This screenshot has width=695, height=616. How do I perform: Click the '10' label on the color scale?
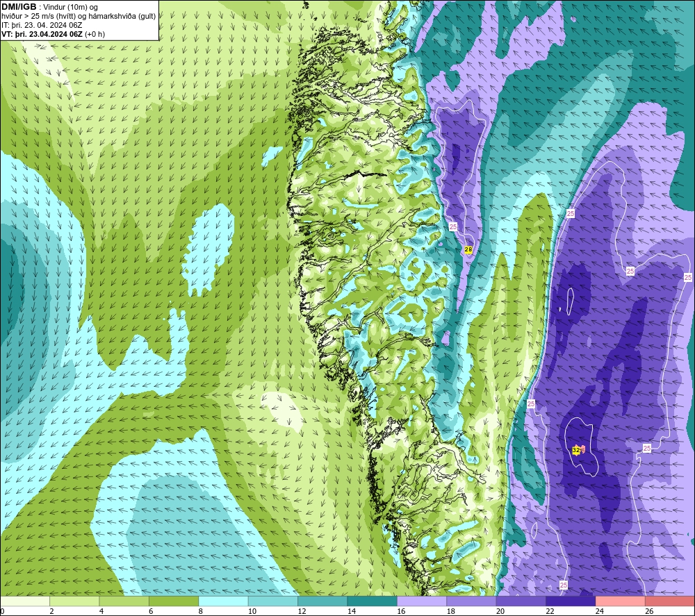coord(252,611)
